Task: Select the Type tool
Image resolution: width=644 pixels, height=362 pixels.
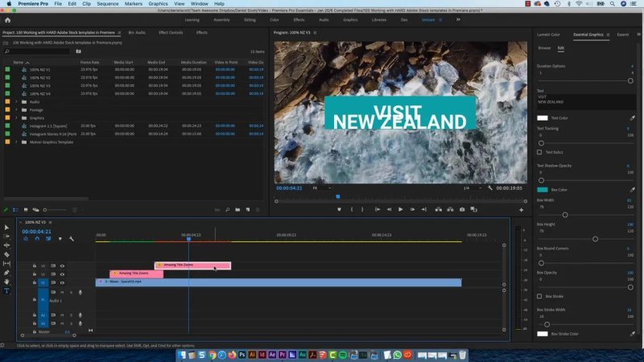Action: [6, 290]
